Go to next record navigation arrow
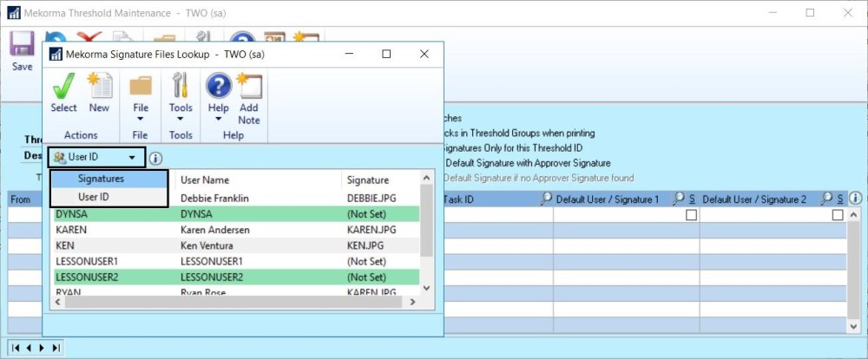The image size is (868, 359). click(x=42, y=348)
